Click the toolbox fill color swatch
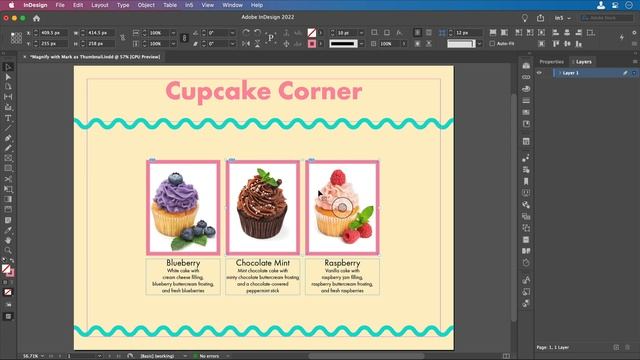Viewport: 640px width, 360px height. [6, 269]
